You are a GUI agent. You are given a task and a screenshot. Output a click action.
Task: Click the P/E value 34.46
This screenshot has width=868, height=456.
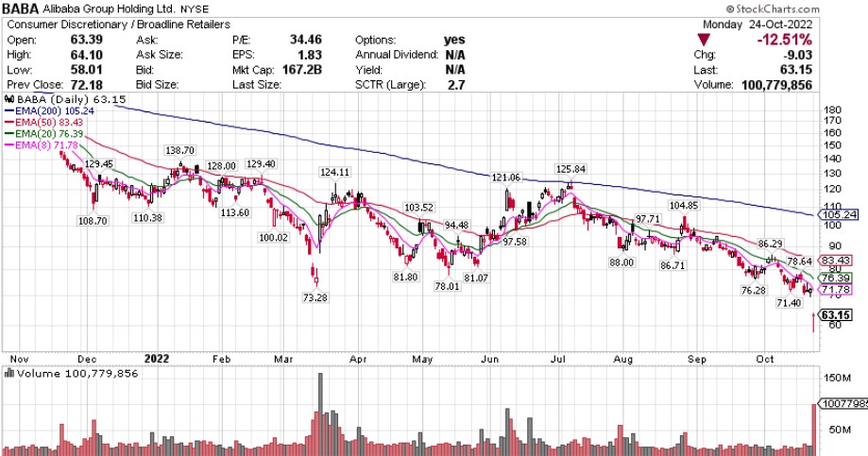coord(306,40)
